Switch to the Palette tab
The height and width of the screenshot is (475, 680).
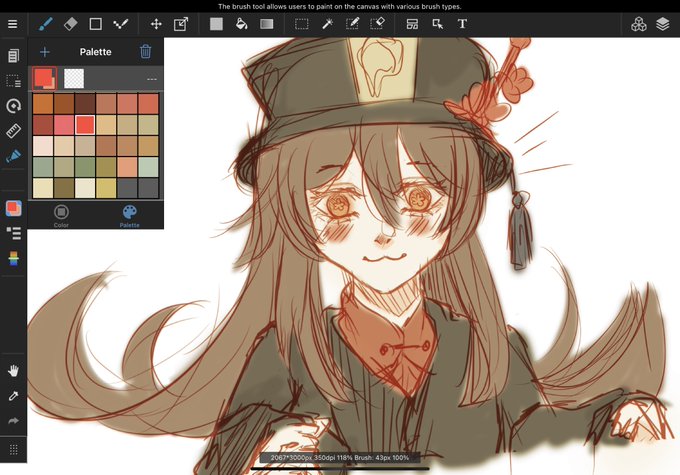[x=129, y=216]
